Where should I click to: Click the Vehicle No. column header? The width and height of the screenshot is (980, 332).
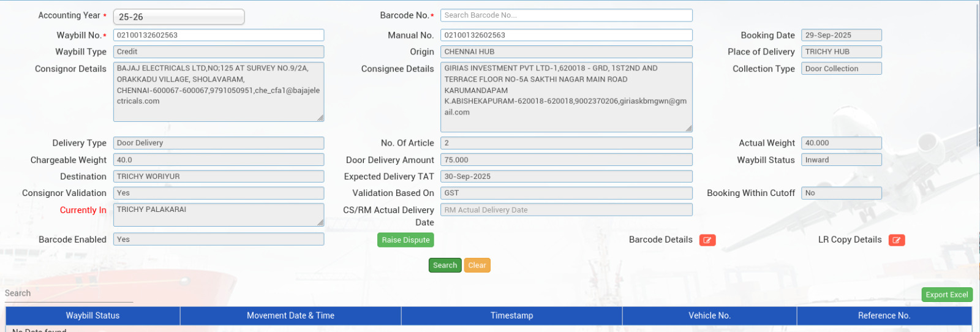[x=709, y=315]
